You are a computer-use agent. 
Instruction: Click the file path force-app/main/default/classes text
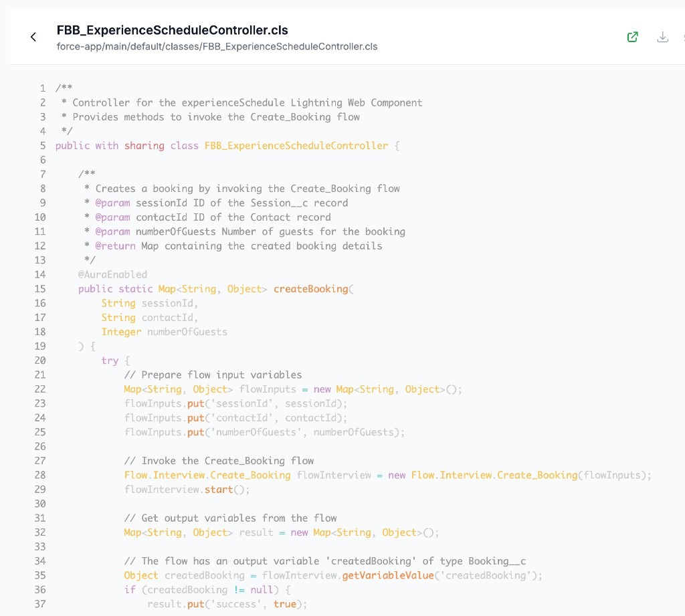coord(217,46)
